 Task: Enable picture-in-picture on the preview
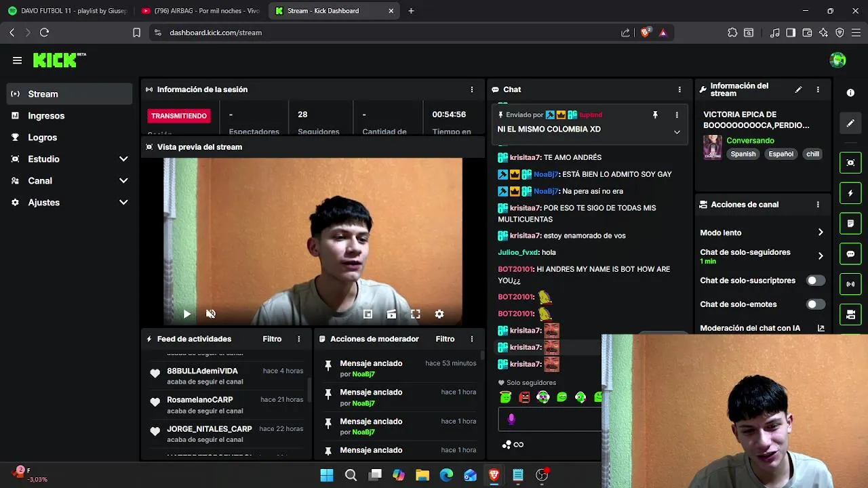click(368, 314)
